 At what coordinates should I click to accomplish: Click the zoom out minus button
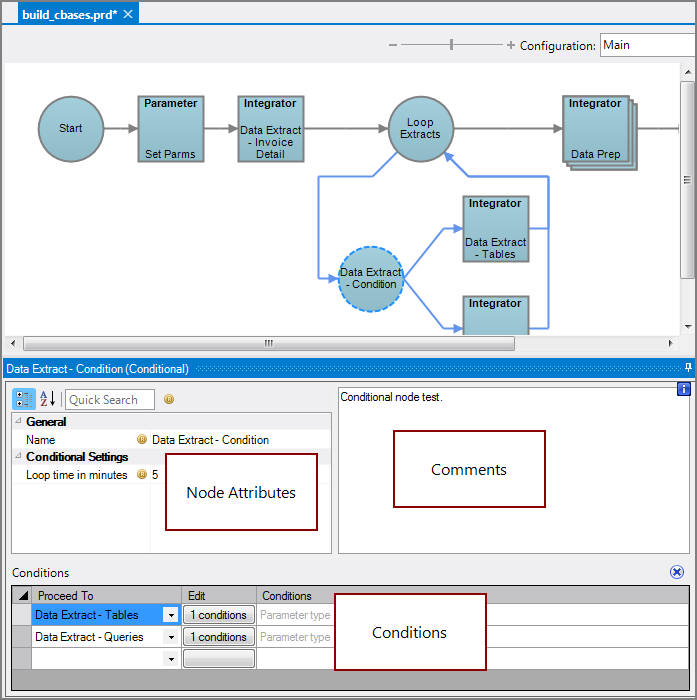click(x=393, y=45)
